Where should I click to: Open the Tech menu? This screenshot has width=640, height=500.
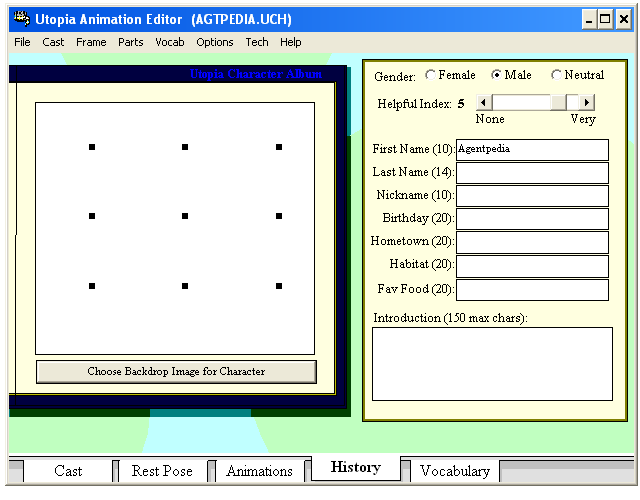(257, 42)
